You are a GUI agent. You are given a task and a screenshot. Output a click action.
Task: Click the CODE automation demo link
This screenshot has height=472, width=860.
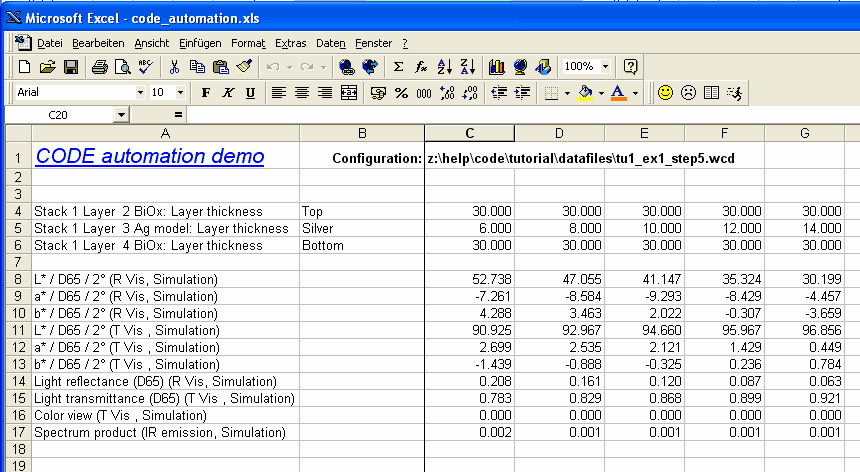click(x=150, y=157)
